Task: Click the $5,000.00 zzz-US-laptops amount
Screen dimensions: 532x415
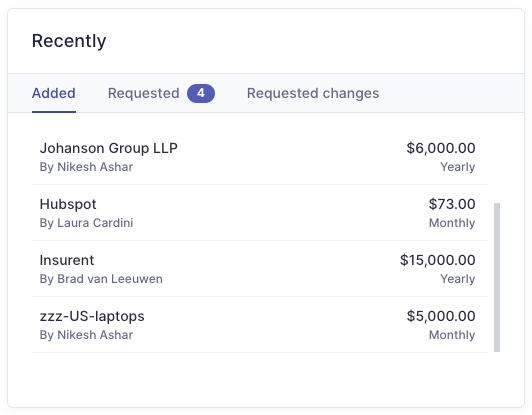Action: point(441,316)
